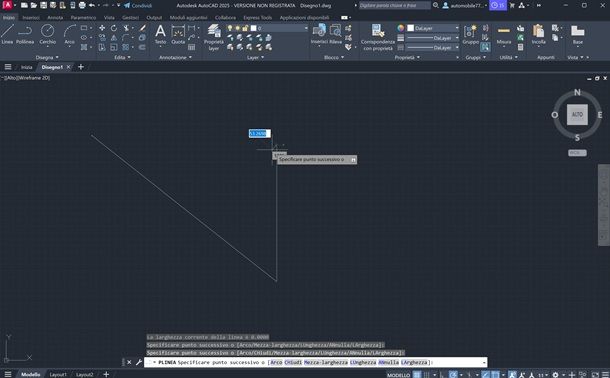Open the Annota ribbon tab

coord(55,18)
